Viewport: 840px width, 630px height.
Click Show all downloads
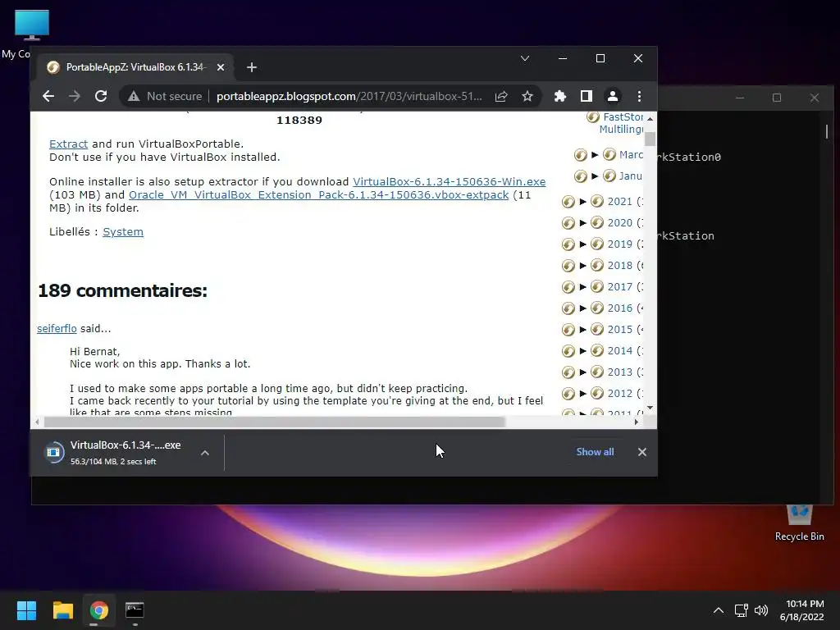tap(596, 452)
